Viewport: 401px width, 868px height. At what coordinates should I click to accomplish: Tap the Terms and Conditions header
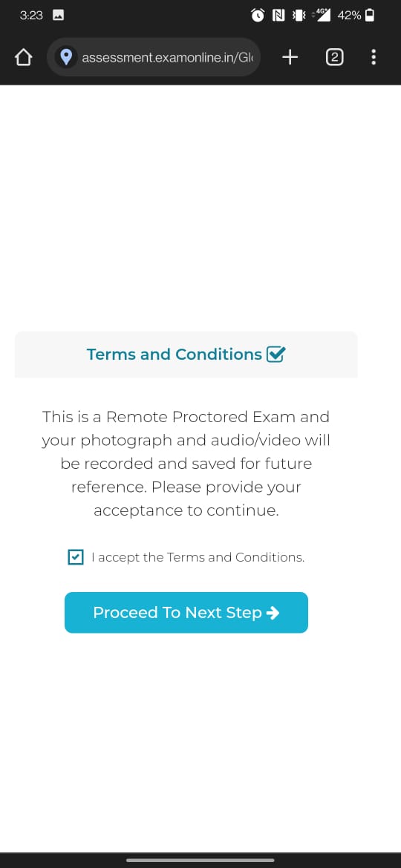[186, 355]
